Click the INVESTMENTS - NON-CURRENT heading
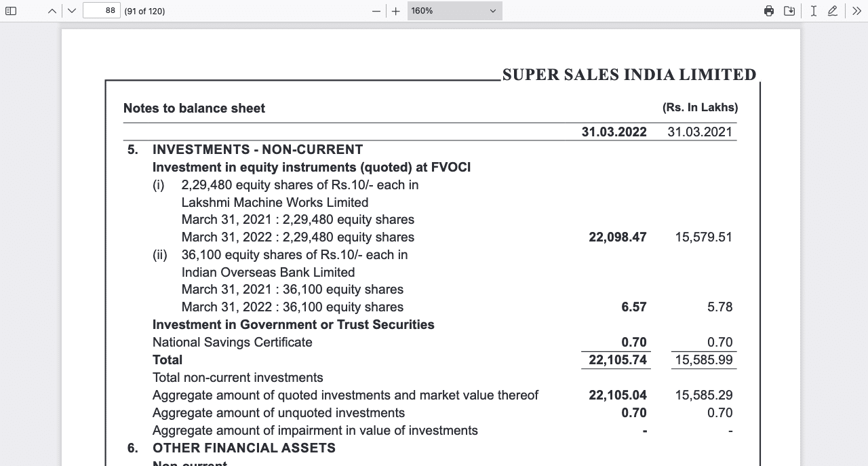Screen dimensions: 868x466 [x=258, y=149]
